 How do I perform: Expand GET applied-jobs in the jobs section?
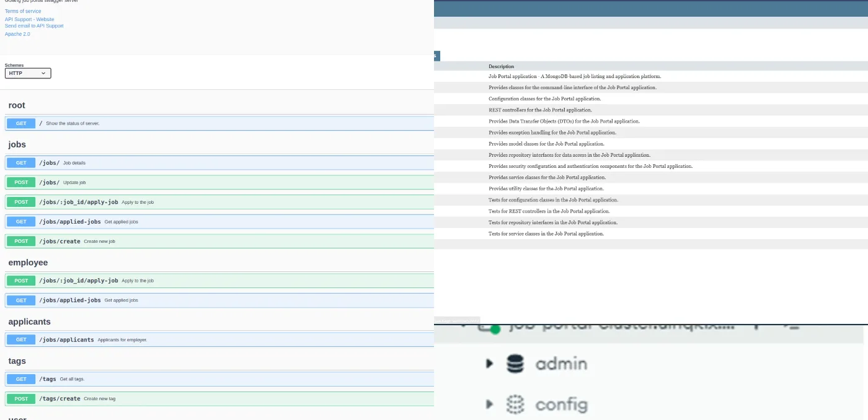point(219,222)
